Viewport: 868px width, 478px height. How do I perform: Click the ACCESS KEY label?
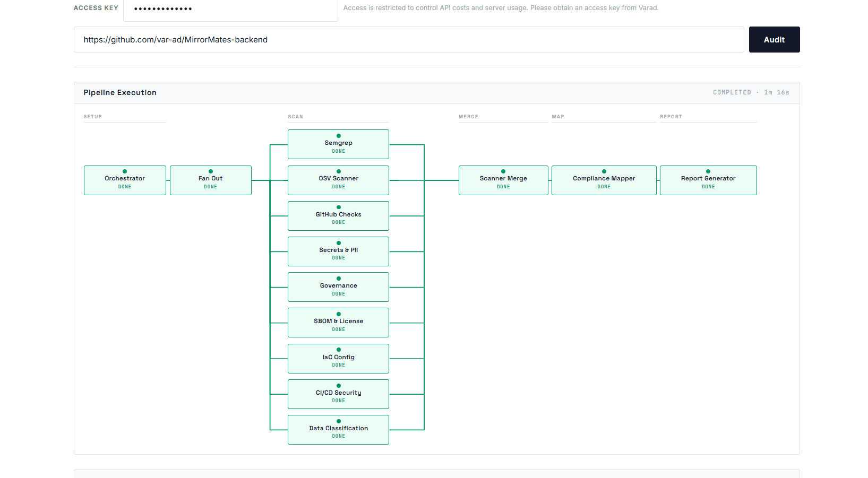click(96, 8)
